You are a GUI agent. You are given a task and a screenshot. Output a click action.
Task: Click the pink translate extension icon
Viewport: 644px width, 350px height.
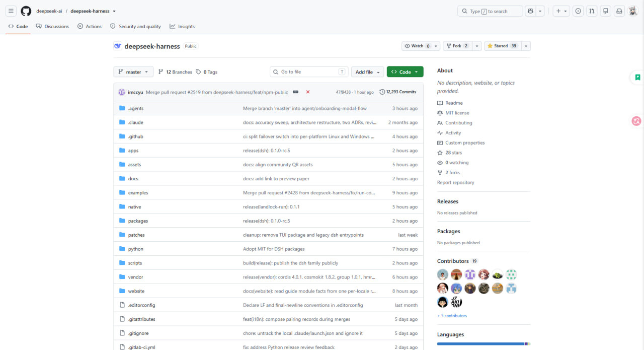pos(636,121)
